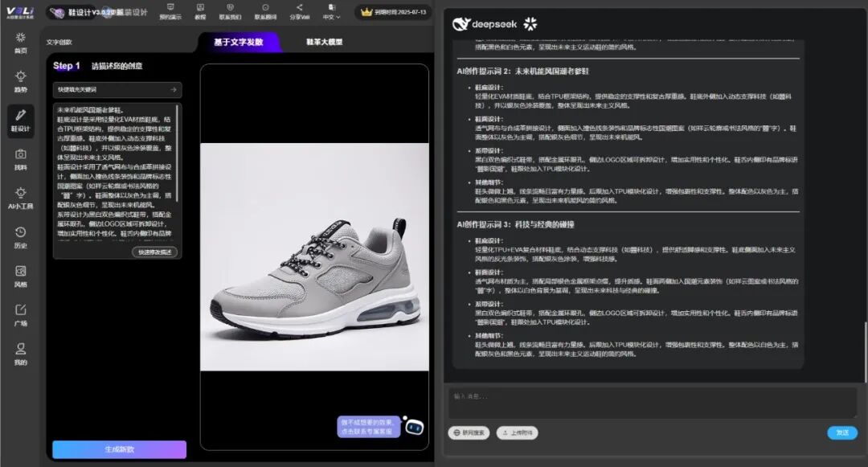View the 历史 history panel
The image size is (868, 467).
click(x=21, y=239)
